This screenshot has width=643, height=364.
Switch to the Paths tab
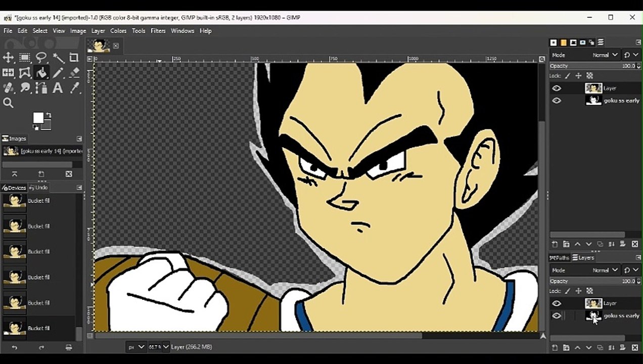[560, 258]
